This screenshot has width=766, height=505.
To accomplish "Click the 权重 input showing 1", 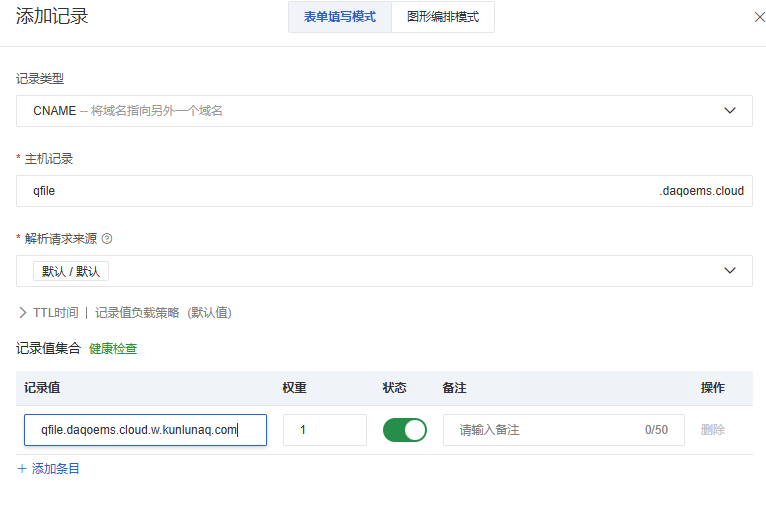I will pyautogui.click(x=324, y=430).
